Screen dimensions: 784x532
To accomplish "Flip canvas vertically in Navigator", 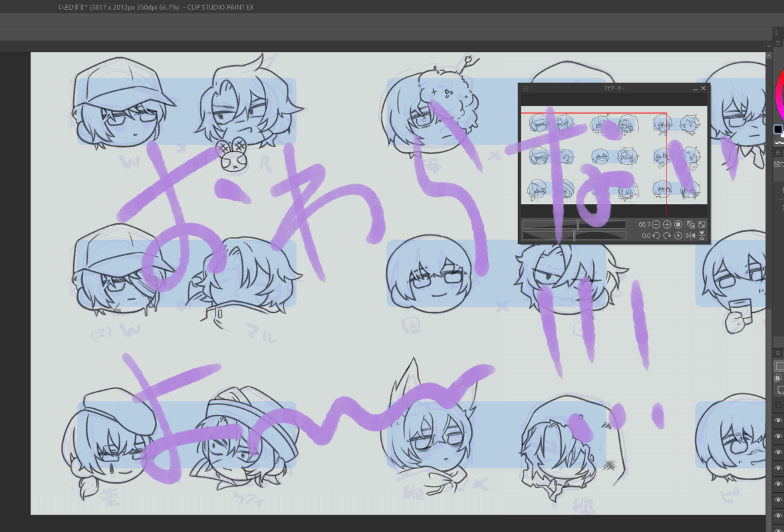I will 702,236.
